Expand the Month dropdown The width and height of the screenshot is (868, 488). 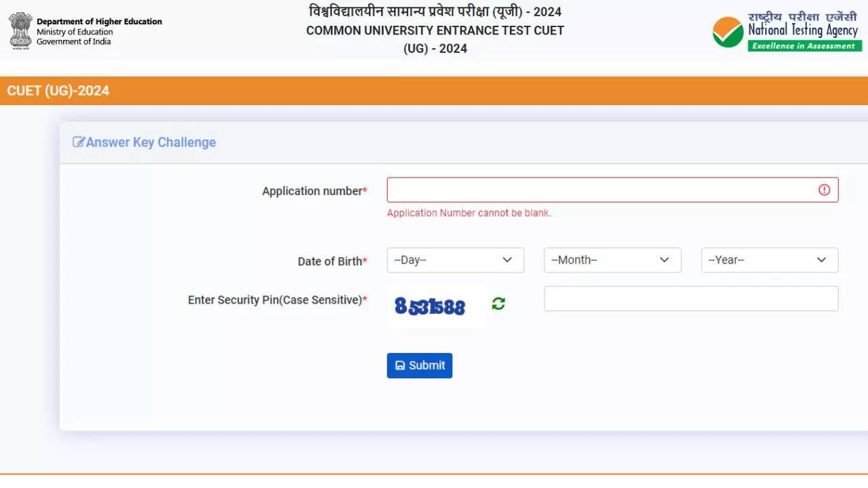click(612, 260)
